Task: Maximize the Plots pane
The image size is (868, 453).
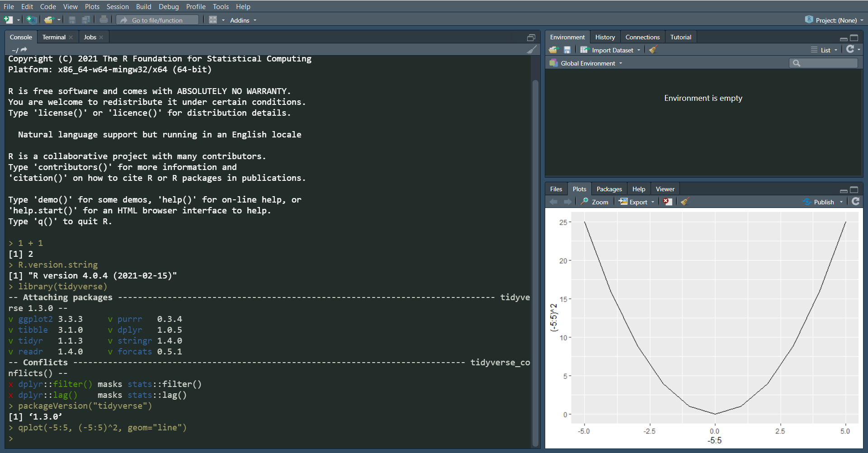Action: coord(854,190)
